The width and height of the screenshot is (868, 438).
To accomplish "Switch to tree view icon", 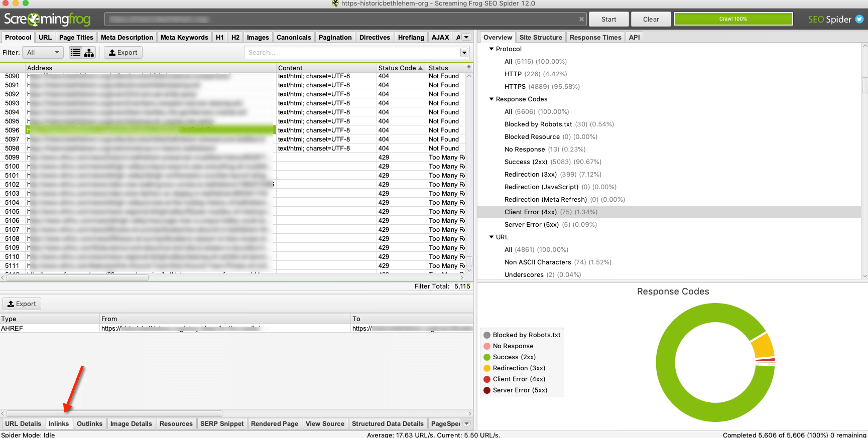I will pos(89,53).
